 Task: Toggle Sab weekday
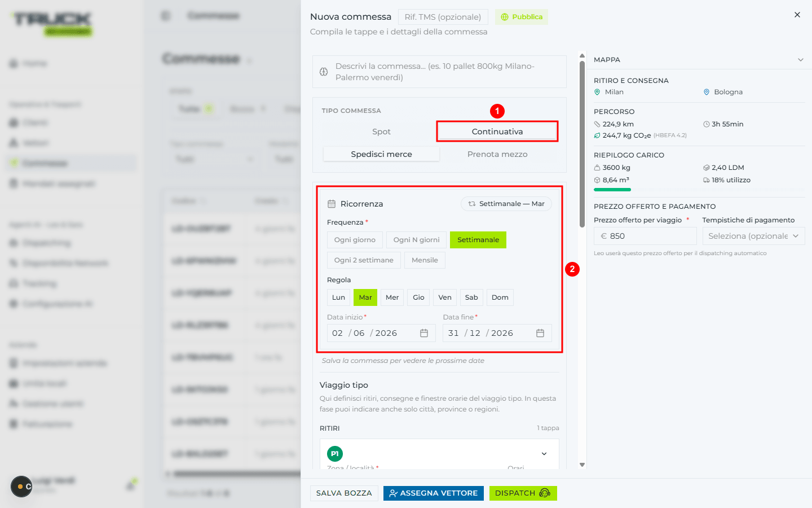point(471,297)
